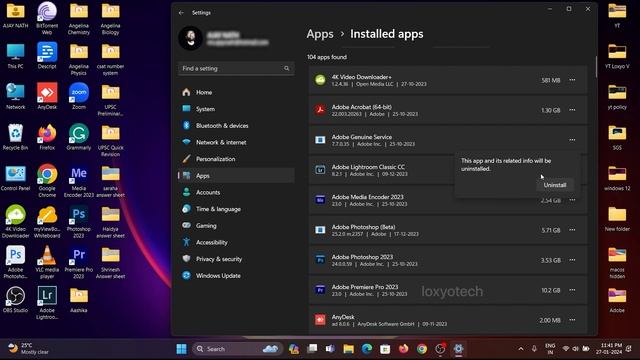Image resolution: width=640 pixels, height=360 pixels.
Task: Select the New folder desktop icon
Action: 617,219
